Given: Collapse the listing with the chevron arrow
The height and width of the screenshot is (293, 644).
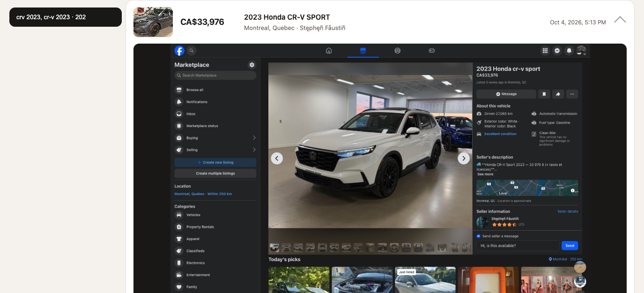Looking at the screenshot, I should [x=620, y=20].
